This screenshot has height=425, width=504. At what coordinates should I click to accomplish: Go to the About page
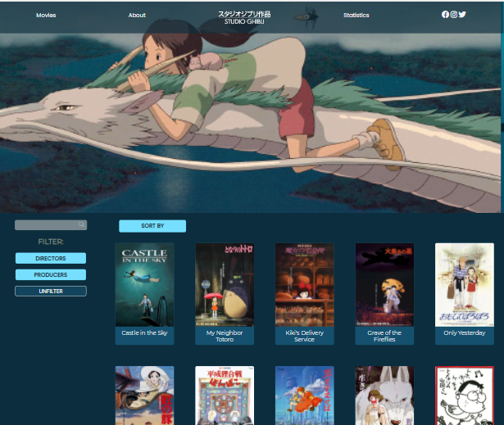[x=137, y=15]
